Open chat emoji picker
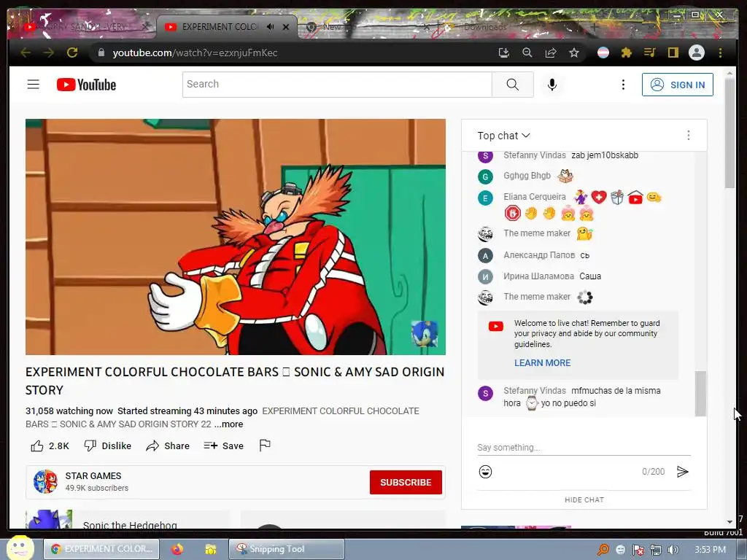747x560 pixels. 485,472
